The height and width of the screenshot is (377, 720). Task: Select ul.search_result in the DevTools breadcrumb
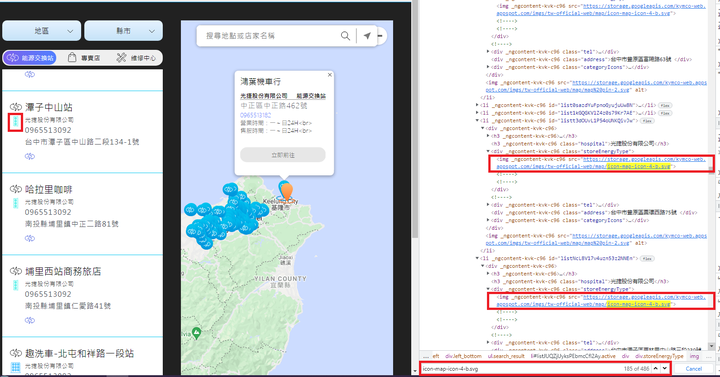coord(506,356)
